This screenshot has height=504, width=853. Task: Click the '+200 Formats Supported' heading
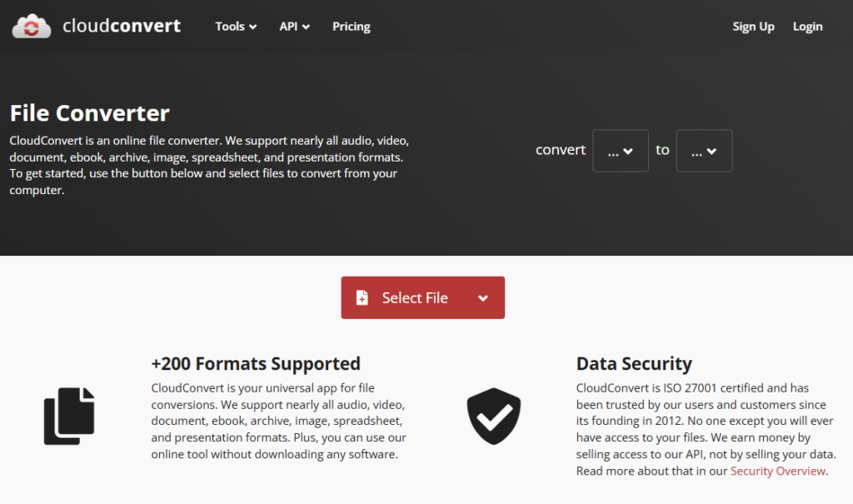pos(256,364)
